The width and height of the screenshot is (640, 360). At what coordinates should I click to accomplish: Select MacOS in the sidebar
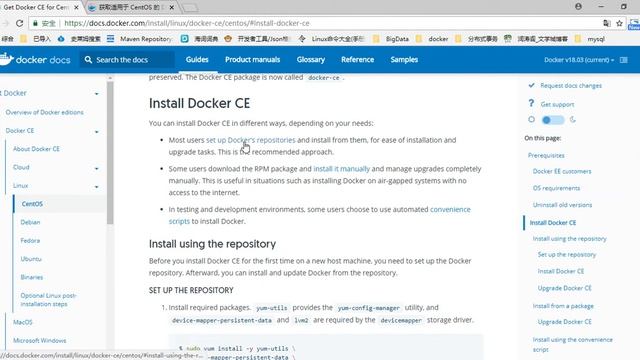(22, 322)
